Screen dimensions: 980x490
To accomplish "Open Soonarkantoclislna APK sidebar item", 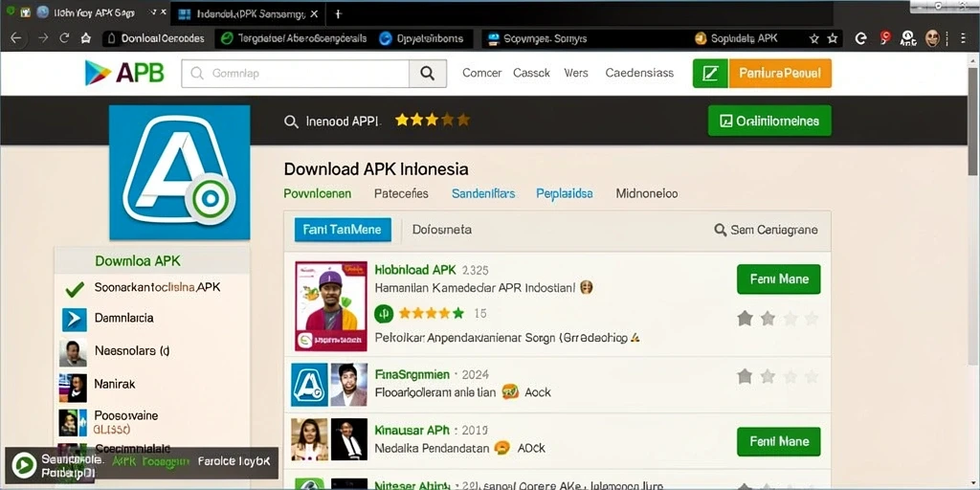I will click(x=157, y=288).
